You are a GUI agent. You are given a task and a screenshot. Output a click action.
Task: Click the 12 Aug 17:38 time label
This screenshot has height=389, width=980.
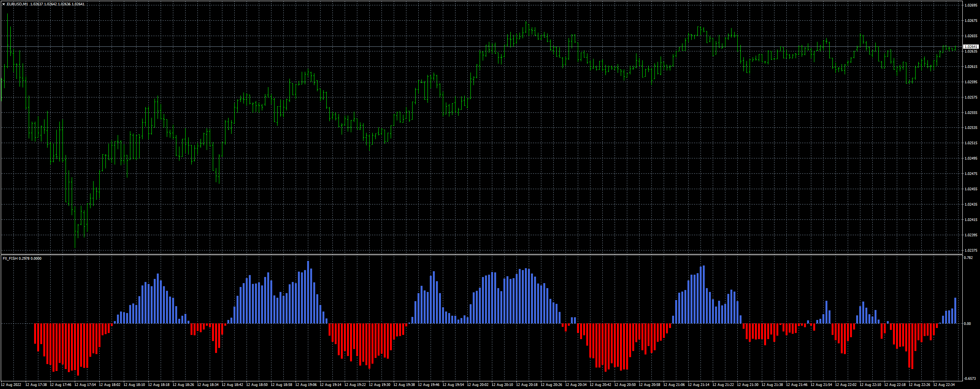[36, 385]
